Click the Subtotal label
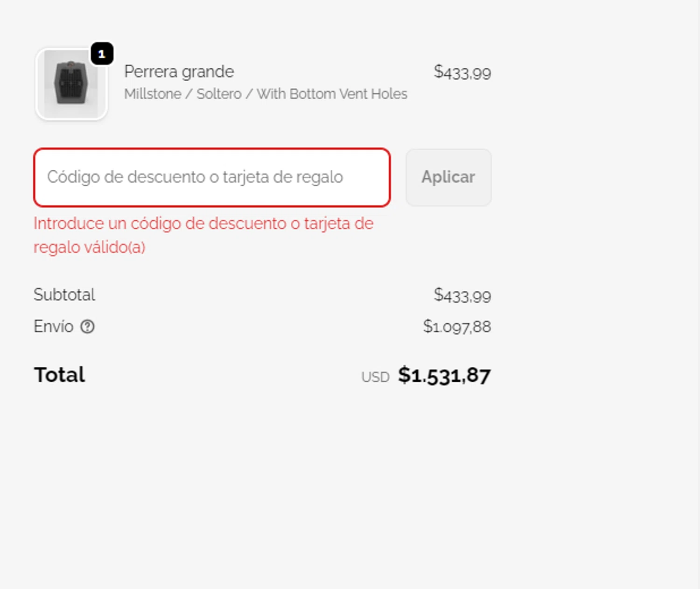This screenshot has height=589, width=700. pyautogui.click(x=64, y=295)
